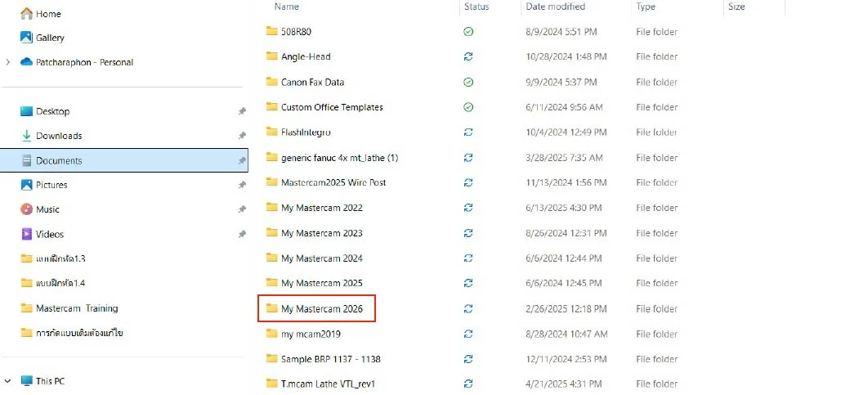Click the date 3/28/2025 7:35 AM
Viewport: 868px width, 395px height.
(564, 158)
